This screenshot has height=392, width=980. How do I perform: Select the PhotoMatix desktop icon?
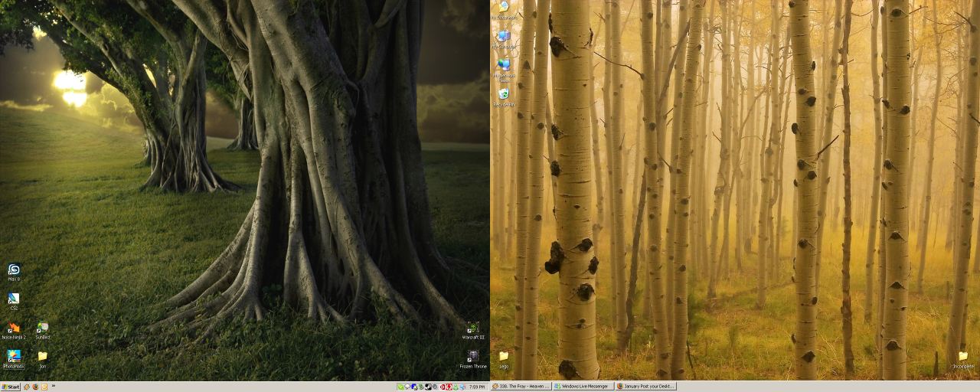coord(14,359)
